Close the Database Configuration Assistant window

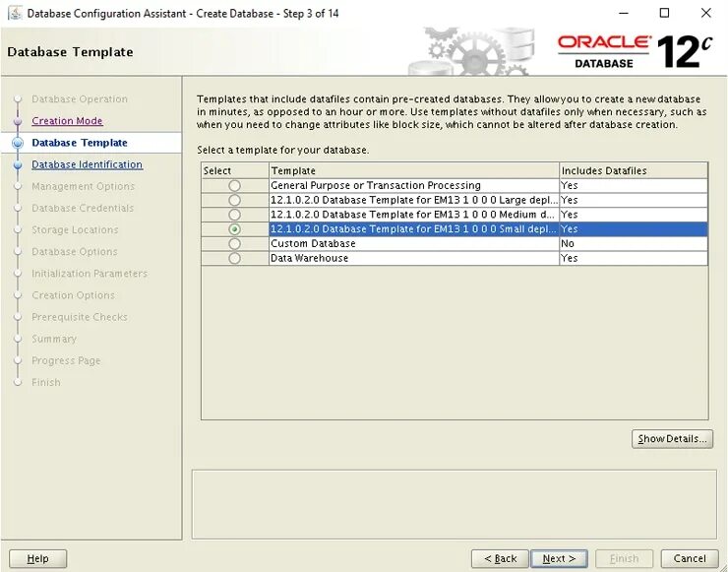705,13
